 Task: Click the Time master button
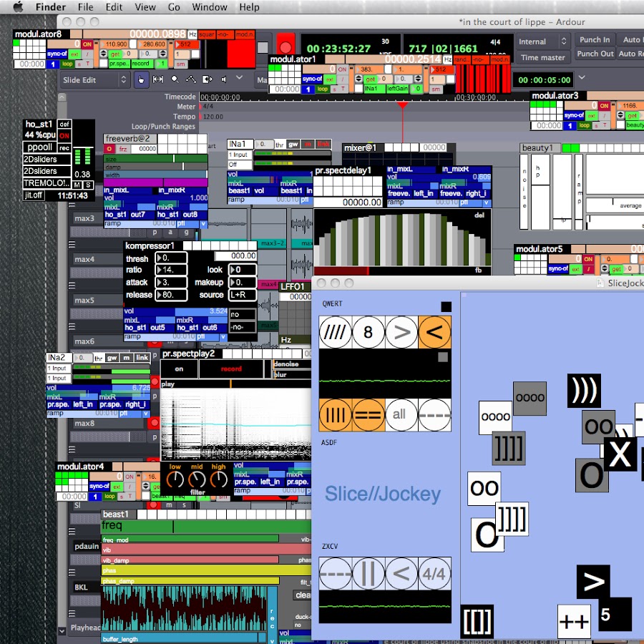point(542,57)
